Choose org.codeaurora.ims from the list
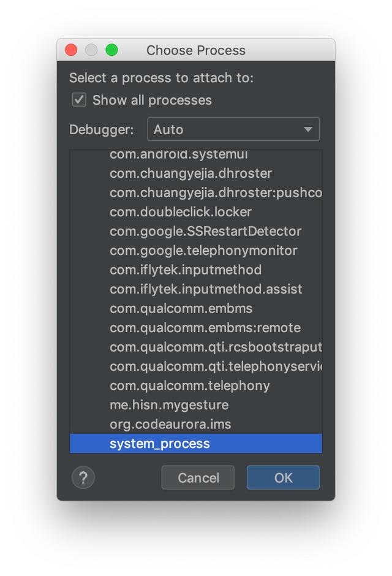This screenshot has width=392, height=576. click(196, 424)
